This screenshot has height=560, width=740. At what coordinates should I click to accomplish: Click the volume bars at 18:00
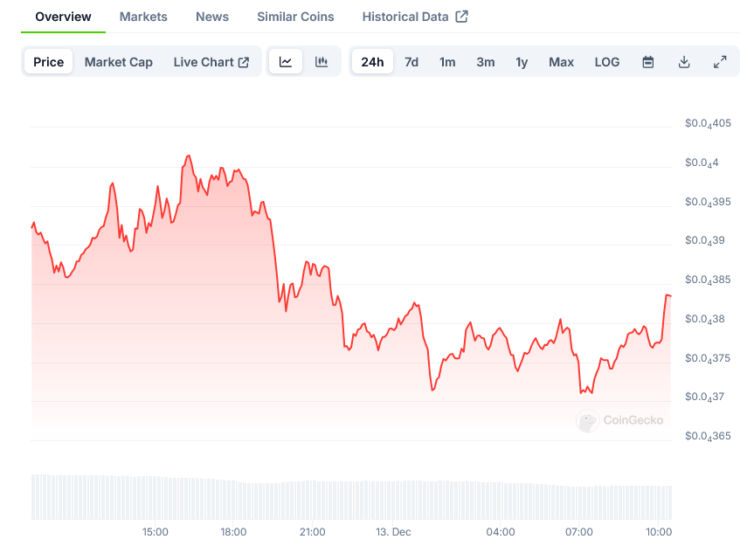point(233,498)
